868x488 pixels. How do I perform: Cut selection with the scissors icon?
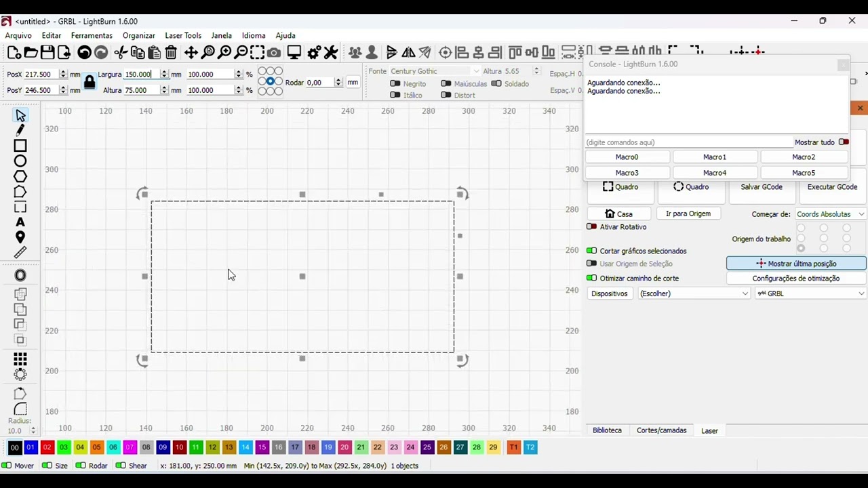pyautogui.click(x=121, y=52)
